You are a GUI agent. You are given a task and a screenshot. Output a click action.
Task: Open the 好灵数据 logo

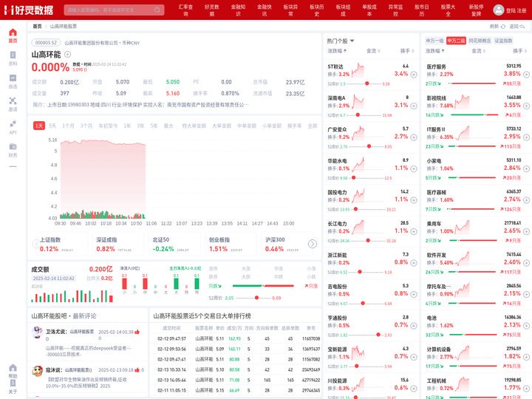pos(29,10)
